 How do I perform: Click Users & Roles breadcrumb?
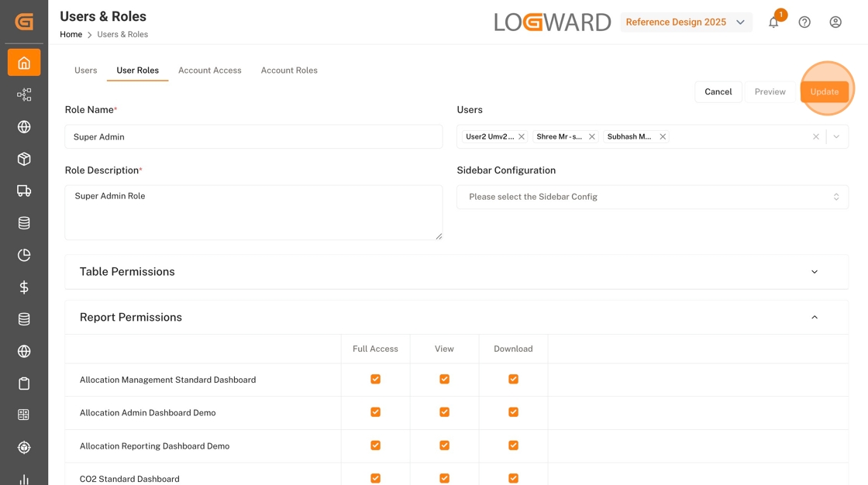[122, 34]
